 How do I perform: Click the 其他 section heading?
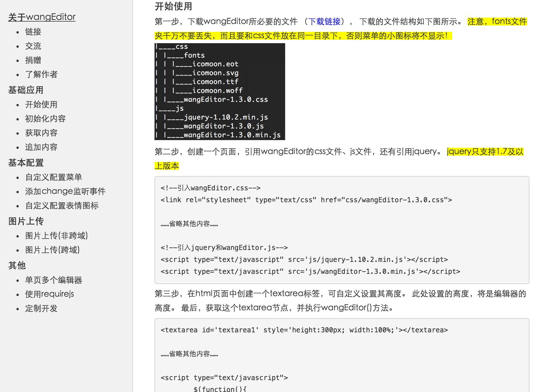tap(17, 266)
